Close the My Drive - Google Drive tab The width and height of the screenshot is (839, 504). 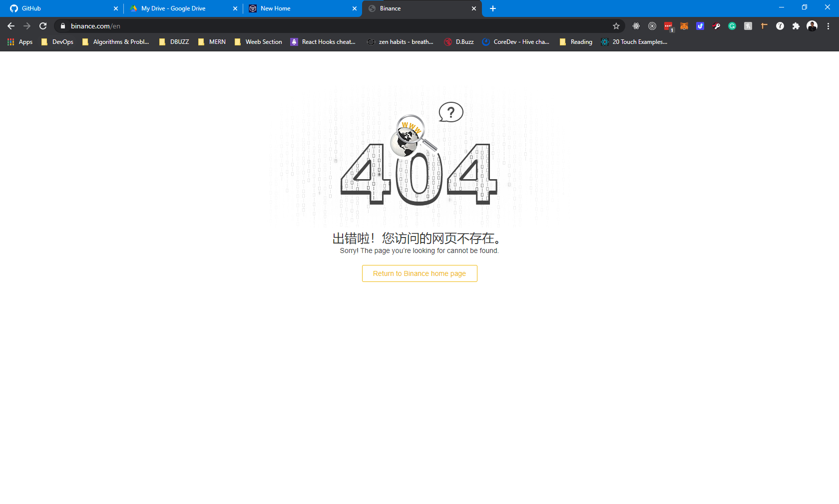coord(235,8)
